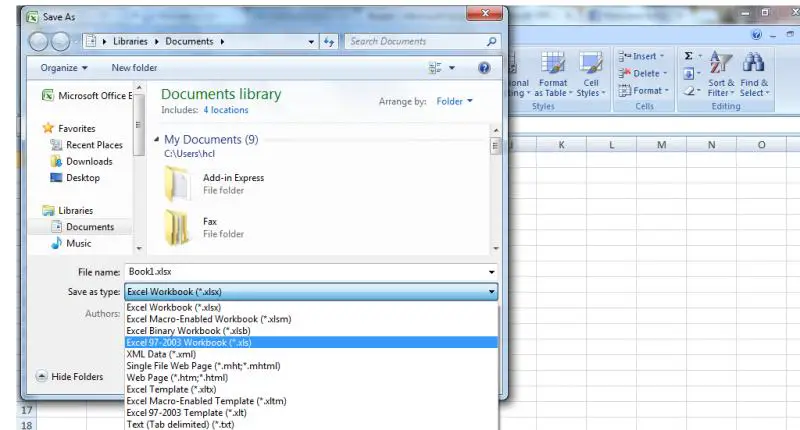The image size is (800, 430).
Task: Click Documents in the address breadcrumb
Action: click(x=189, y=41)
